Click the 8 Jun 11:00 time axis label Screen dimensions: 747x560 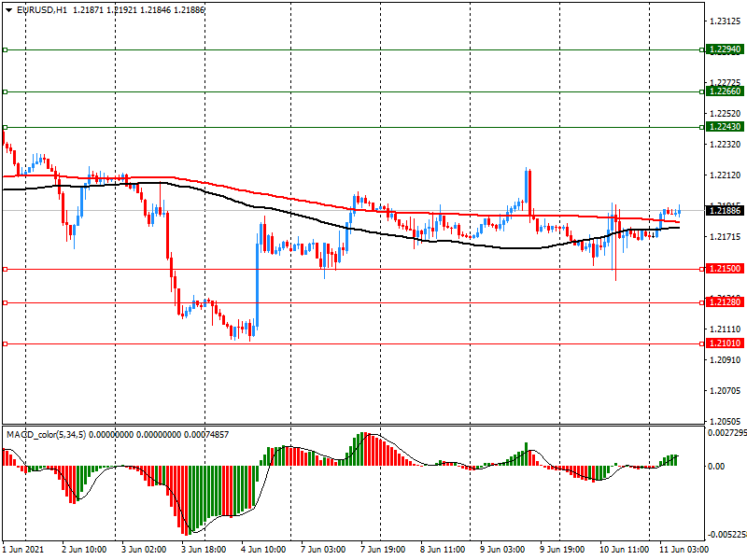[443, 550]
